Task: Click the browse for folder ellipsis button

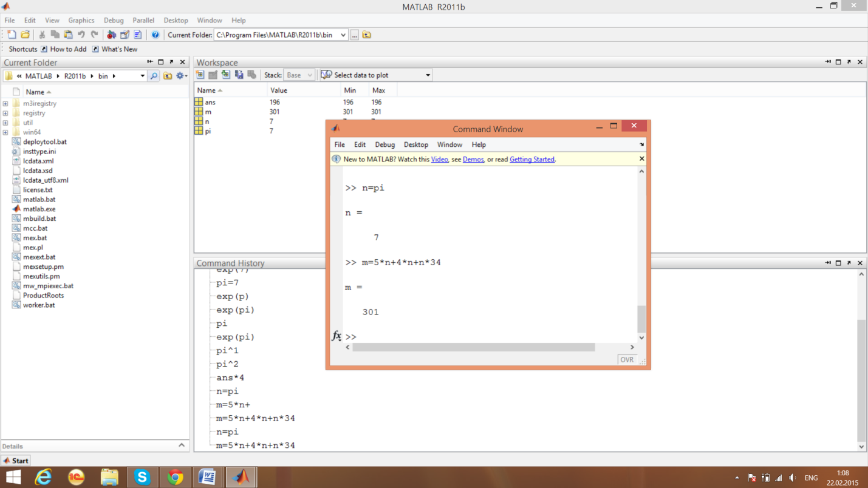Action: [355, 35]
